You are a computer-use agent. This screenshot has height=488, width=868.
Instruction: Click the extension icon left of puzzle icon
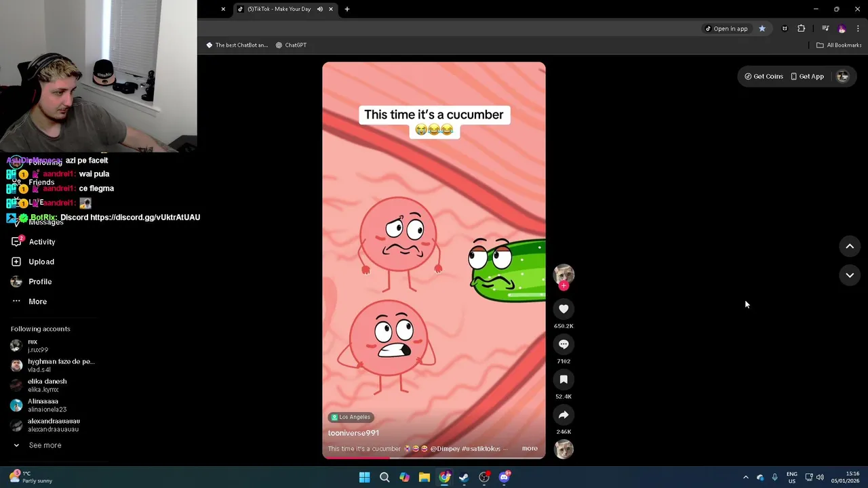tap(785, 28)
